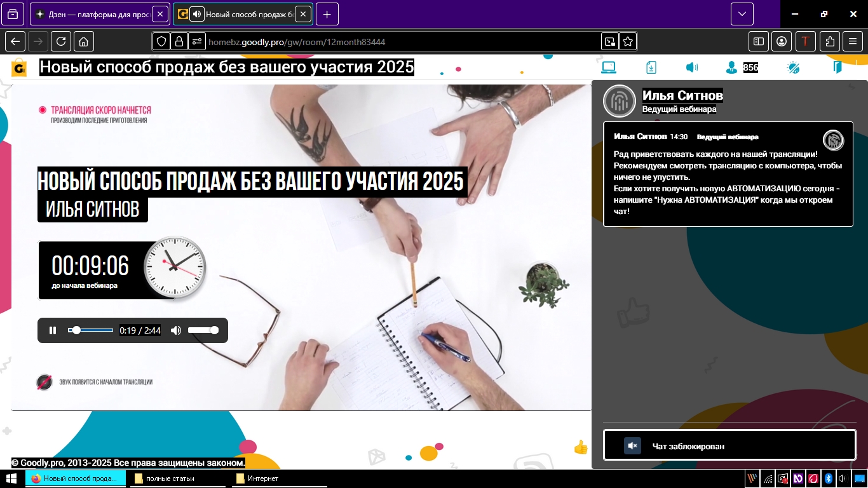868x488 pixels.
Task: Close the Дзен tab
Action: 161,14
